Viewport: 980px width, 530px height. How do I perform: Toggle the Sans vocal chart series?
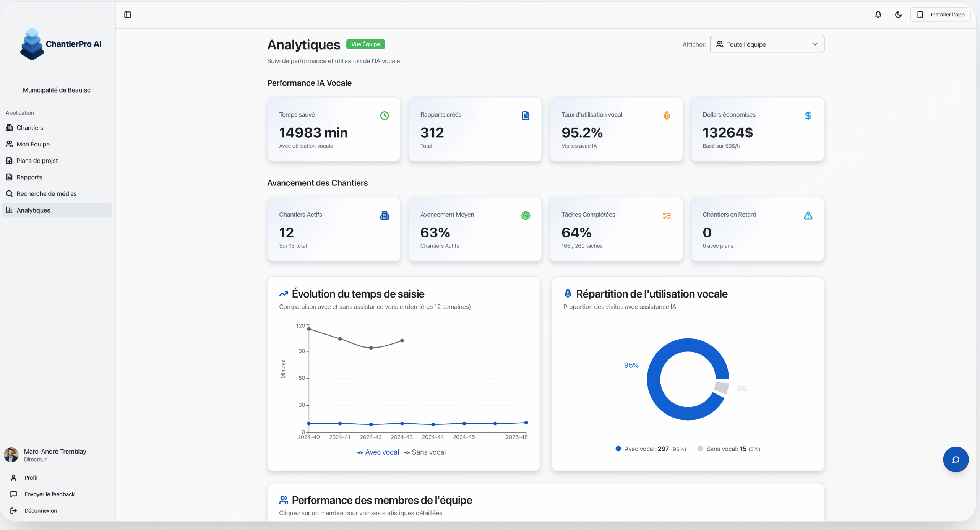point(425,452)
